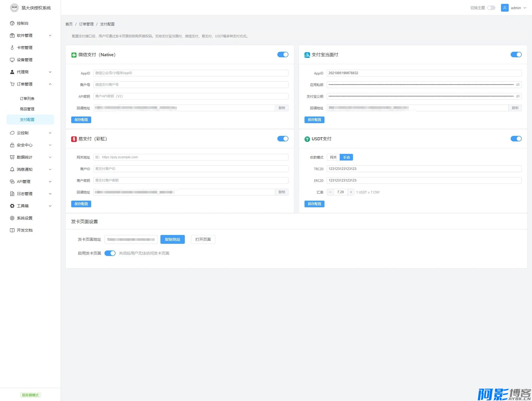The image size is (532, 401).
Task: Click the 卡密管理 key icon
Action: [12, 48]
